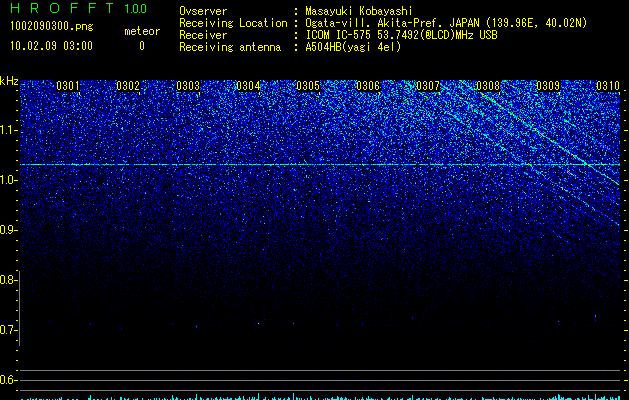Click the Receiving antenna label

[230, 47]
